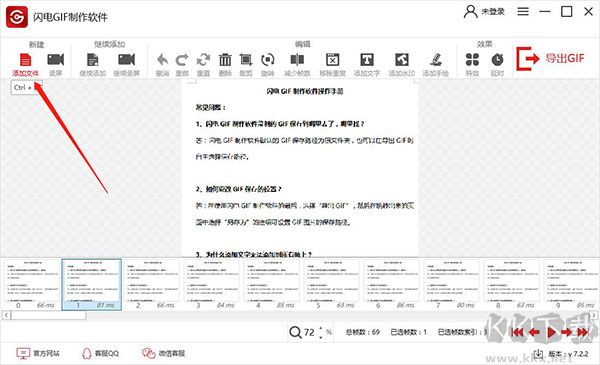
Task: Decrease zoom with the down stepper
Action: pyautogui.click(x=321, y=337)
